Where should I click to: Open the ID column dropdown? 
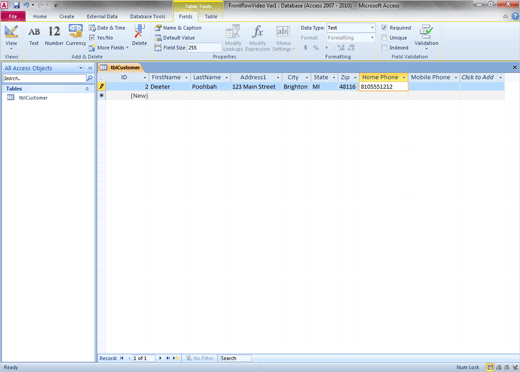tap(145, 77)
